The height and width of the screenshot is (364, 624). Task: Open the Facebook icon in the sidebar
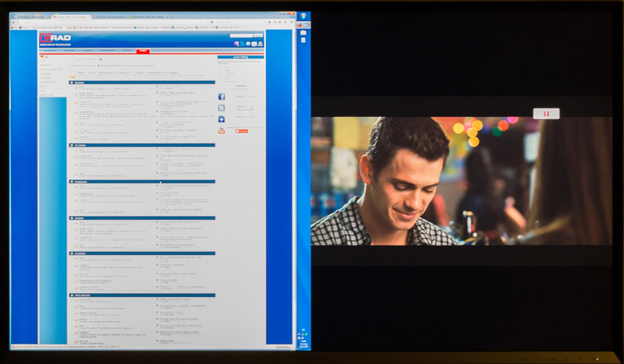pos(222,97)
